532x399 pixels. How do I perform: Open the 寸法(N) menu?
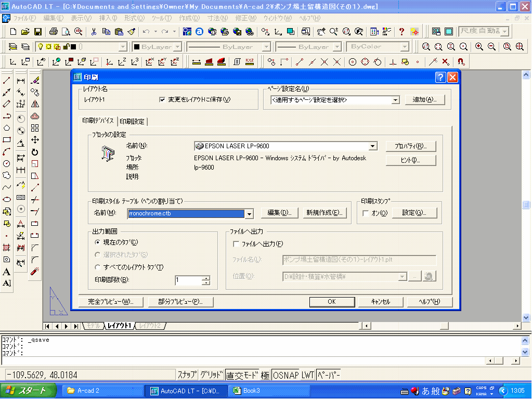[x=217, y=18]
